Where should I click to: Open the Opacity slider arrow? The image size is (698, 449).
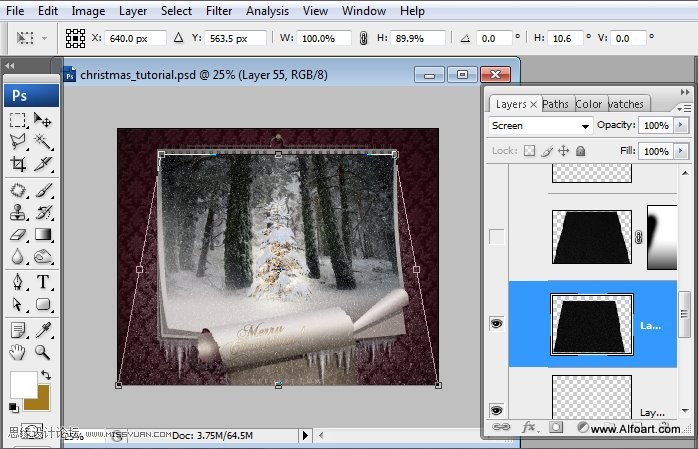pos(681,125)
